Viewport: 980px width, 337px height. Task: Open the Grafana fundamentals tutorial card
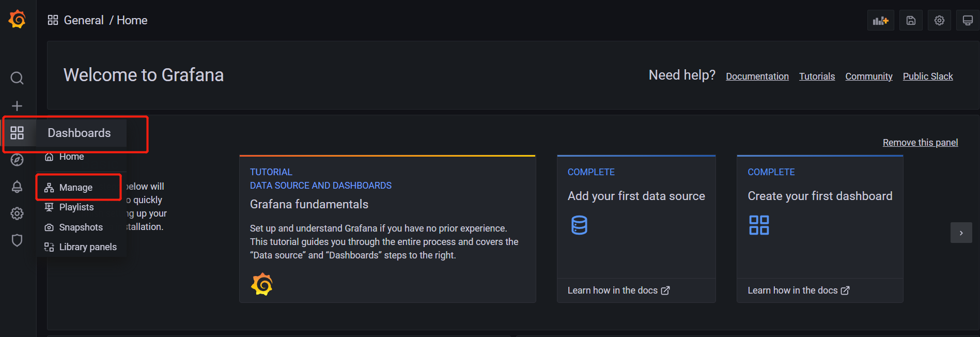pyautogui.click(x=387, y=229)
